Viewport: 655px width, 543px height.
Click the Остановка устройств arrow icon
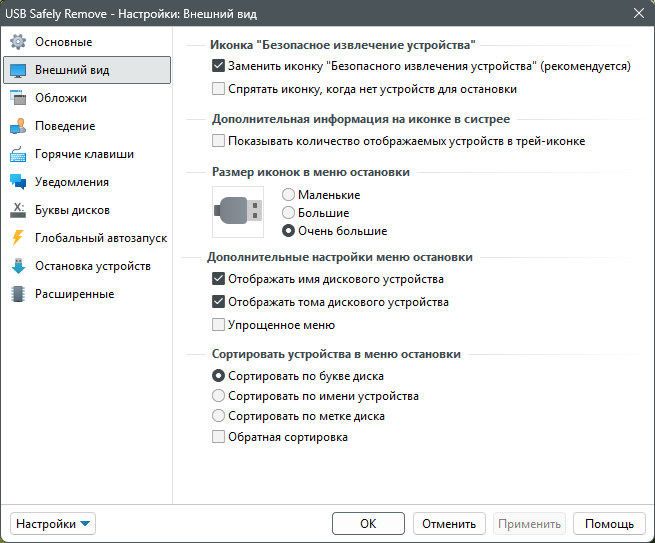(x=17, y=266)
